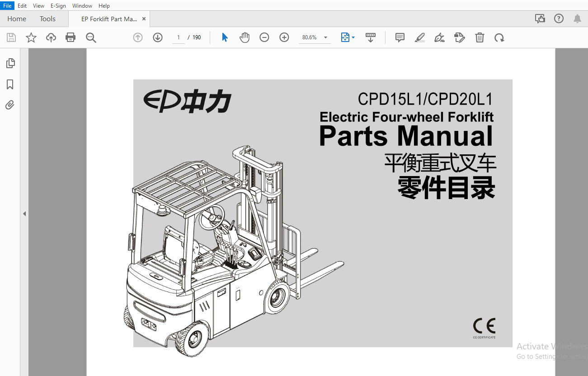This screenshot has height=376, width=588.
Task: Open the zoom level dropdown at 80.6%
Action: (x=325, y=37)
